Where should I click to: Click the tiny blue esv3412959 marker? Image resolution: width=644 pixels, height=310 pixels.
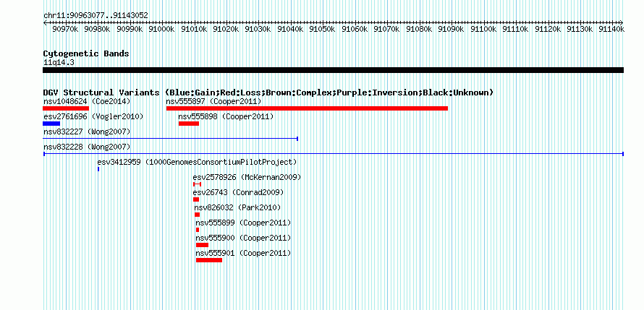pos(98,169)
